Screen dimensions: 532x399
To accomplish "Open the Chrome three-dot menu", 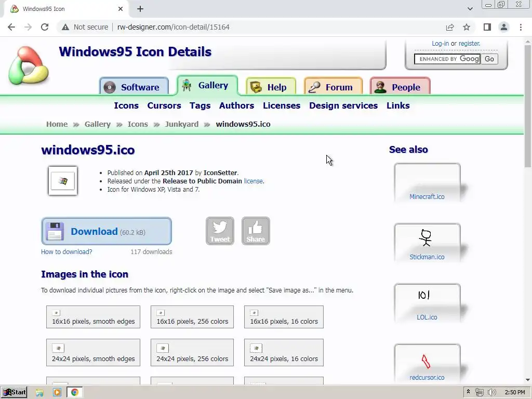I will [x=521, y=27].
